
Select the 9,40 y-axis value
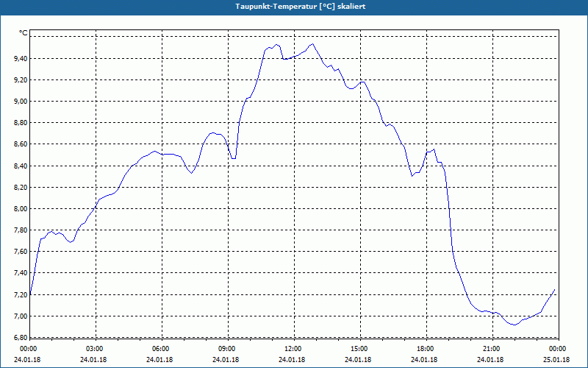[x=21, y=59]
